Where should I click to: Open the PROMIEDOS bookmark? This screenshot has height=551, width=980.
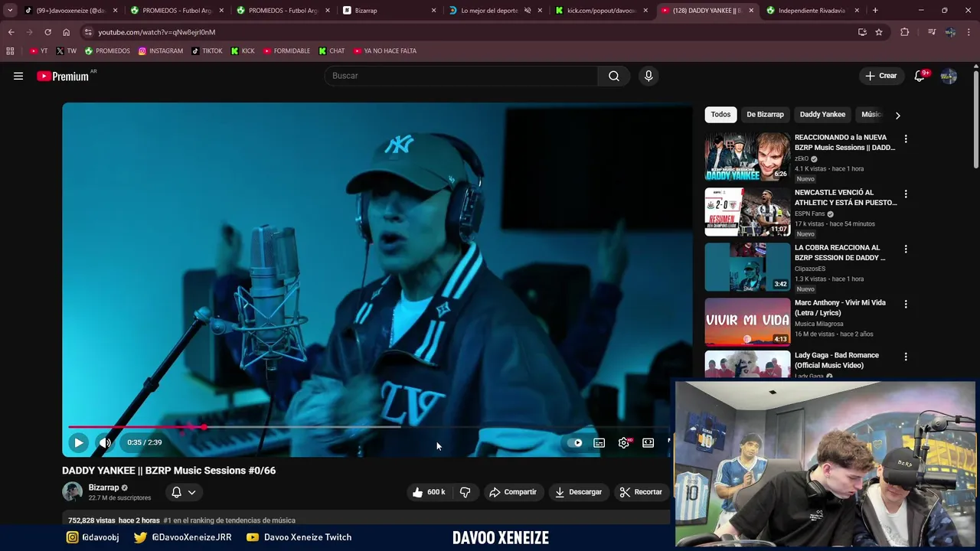point(107,51)
